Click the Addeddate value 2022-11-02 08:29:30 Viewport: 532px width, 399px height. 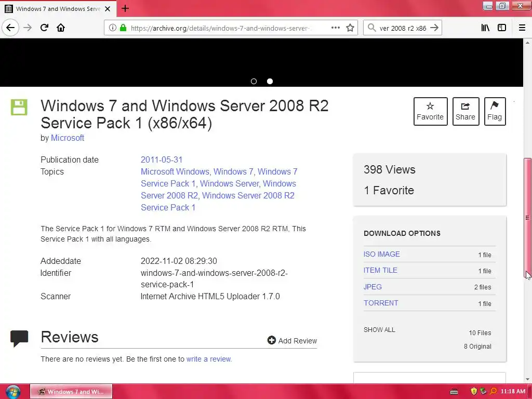point(179,261)
